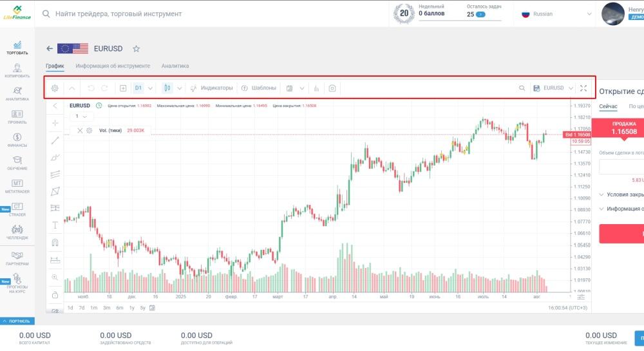
Task: Remove the Vol. indicator with X
Action: click(x=80, y=131)
